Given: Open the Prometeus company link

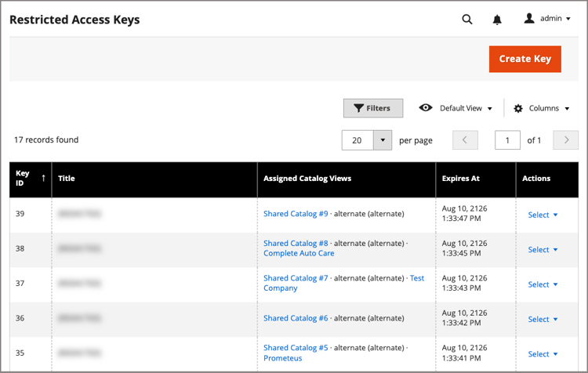Looking at the screenshot, I should (282, 358).
